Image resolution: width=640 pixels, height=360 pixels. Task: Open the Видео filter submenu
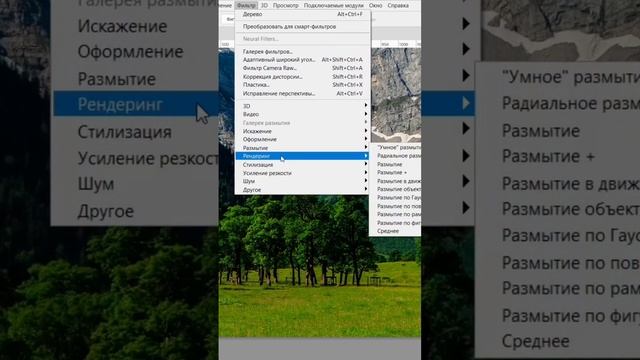click(x=302, y=114)
